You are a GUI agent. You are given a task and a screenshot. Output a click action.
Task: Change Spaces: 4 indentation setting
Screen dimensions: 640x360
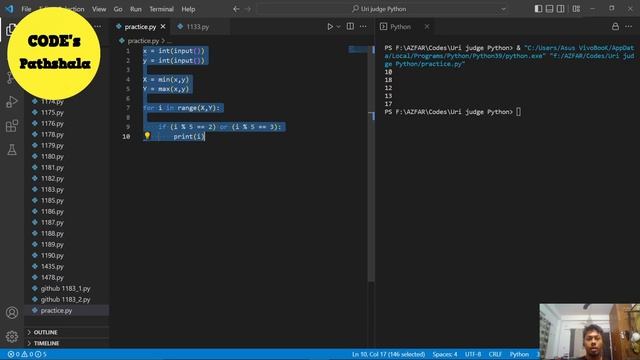[445, 354]
